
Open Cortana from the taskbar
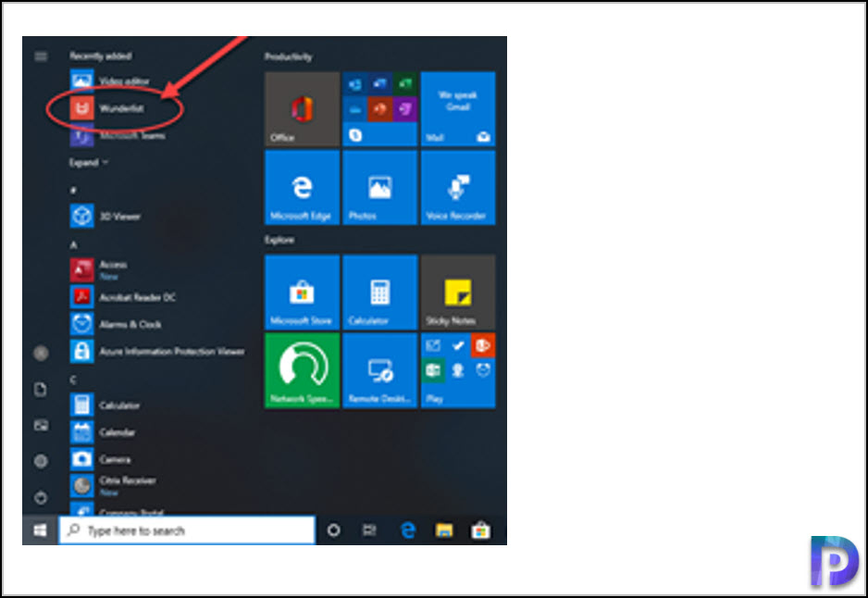tap(333, 530)
